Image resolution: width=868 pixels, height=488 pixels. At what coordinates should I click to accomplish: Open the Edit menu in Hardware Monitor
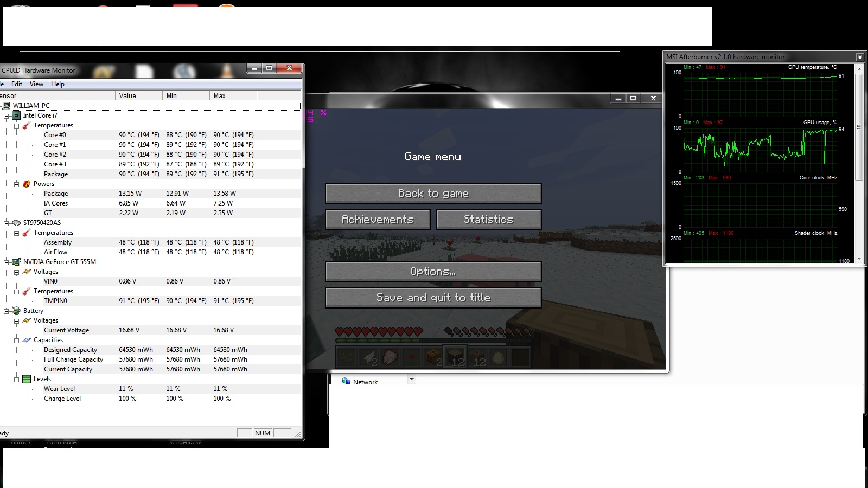click(x=17, y=84)
